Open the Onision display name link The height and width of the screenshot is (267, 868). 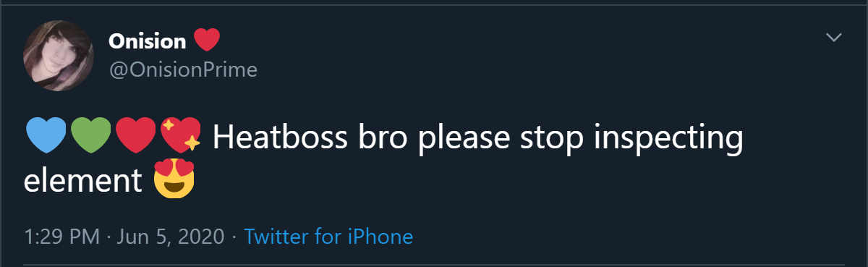pyautogui.click(x=148, y=42)
